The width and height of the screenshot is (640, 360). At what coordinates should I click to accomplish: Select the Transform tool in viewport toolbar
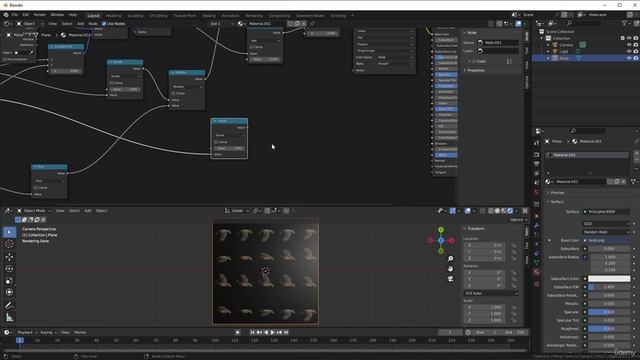tap(9, 292)
